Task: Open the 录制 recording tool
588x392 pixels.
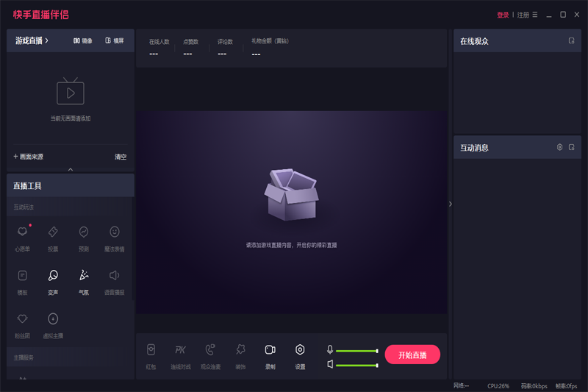Action: point(270,351)
